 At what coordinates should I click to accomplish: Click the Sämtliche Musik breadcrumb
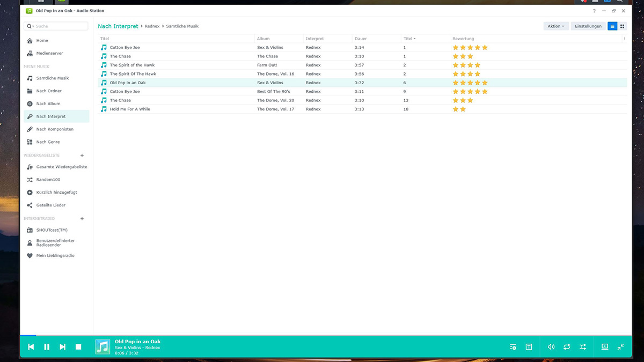coord(182,26)
